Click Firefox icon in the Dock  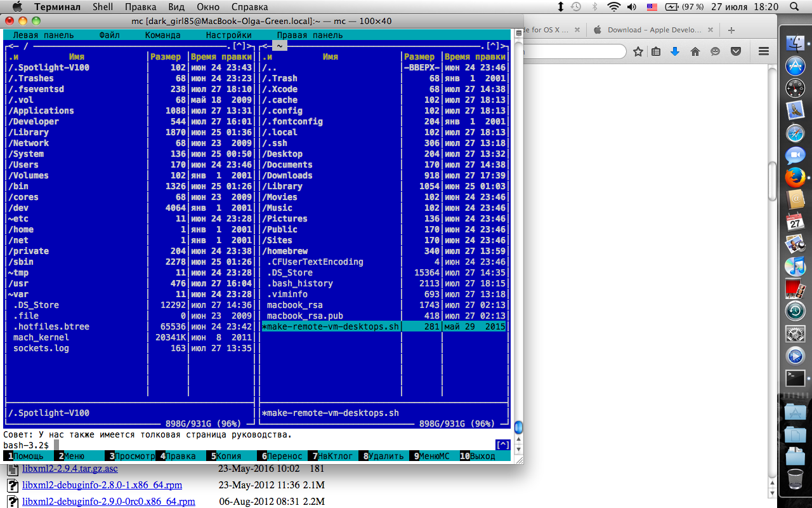click(795, 177)
